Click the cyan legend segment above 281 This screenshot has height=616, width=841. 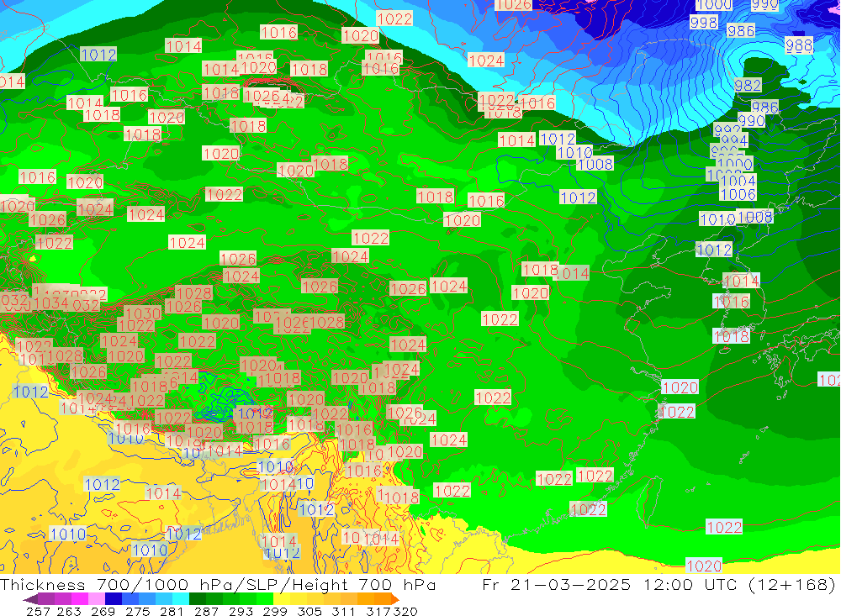(x=181, y=598)
